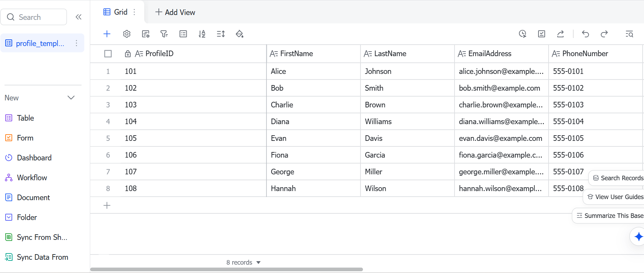Select cell '555-0104'
The width and height of the screenshot is (644, 273).
click(x=596, y=121)
